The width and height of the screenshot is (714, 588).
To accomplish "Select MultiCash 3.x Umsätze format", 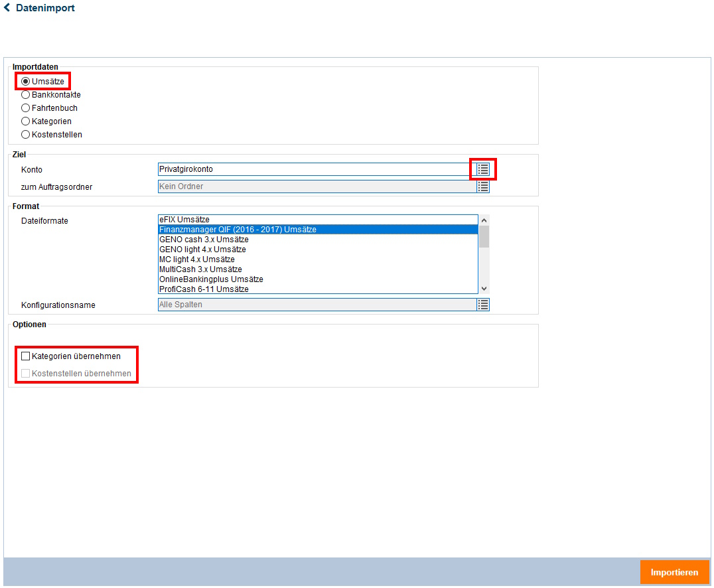I will click(x=318, y=269).
